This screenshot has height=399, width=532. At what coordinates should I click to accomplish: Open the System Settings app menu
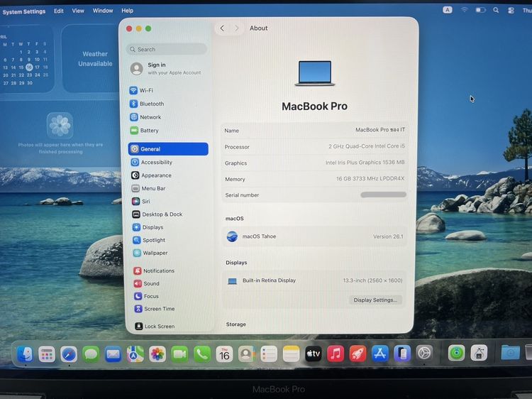click(x=23, y=11)
